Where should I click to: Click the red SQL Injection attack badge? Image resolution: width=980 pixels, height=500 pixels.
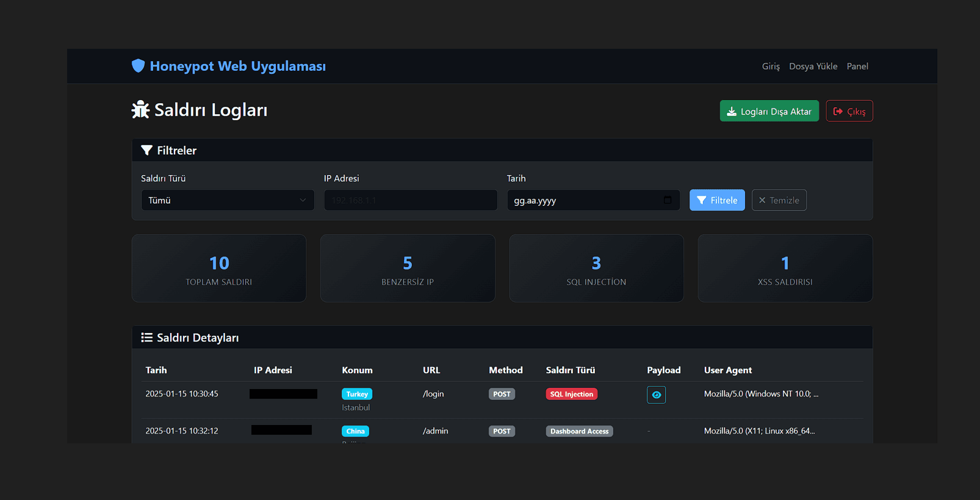click(x=572, y=394)
